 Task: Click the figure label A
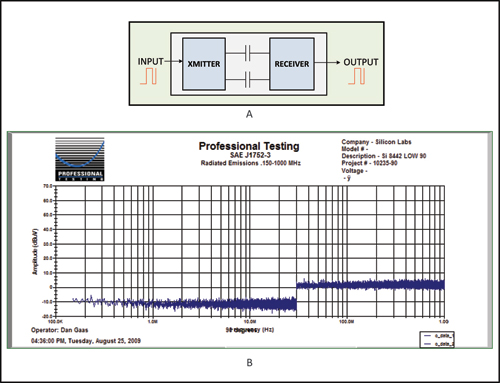pos(249,114)
